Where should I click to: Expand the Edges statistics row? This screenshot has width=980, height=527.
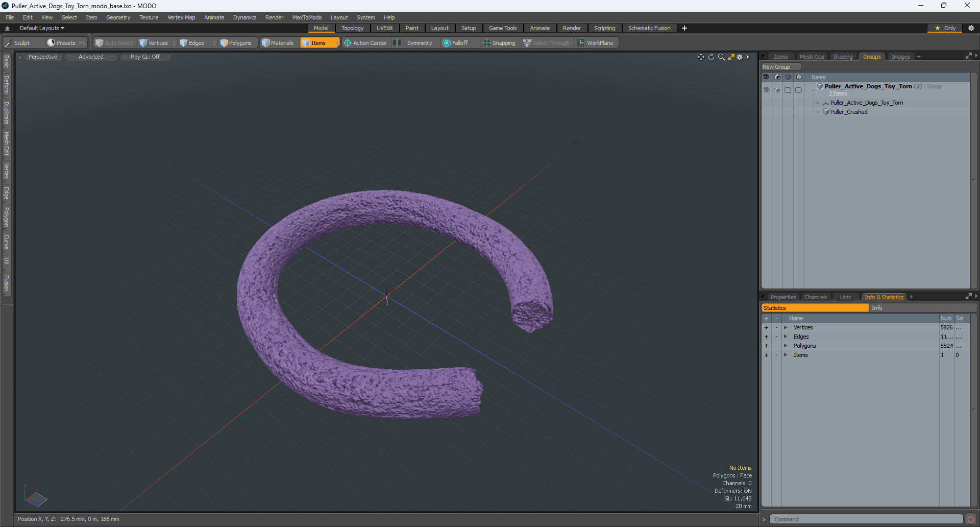786,337
